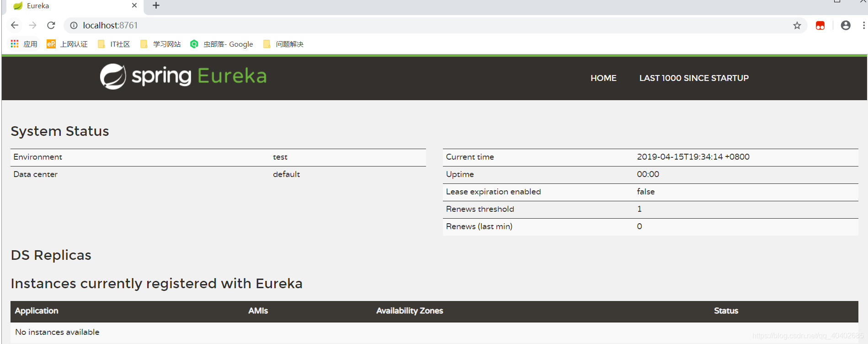Click the Spring Eureka logo

tap(183, 76)
